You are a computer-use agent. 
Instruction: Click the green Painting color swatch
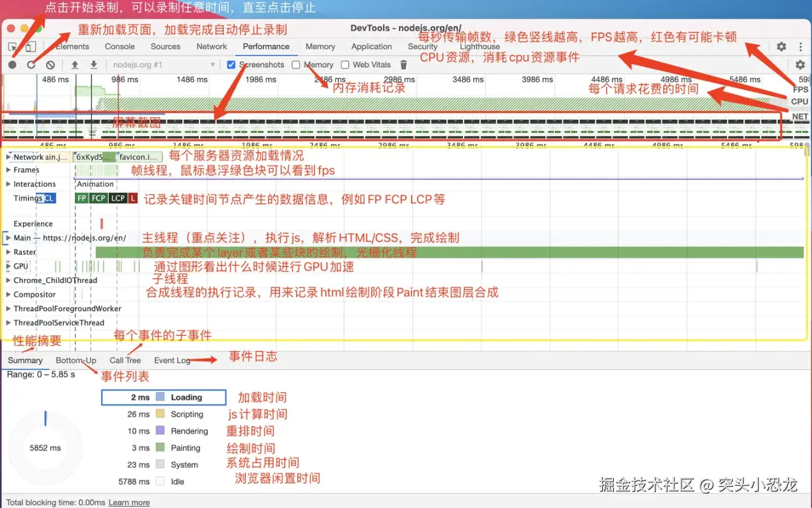[x=160, y=448]
